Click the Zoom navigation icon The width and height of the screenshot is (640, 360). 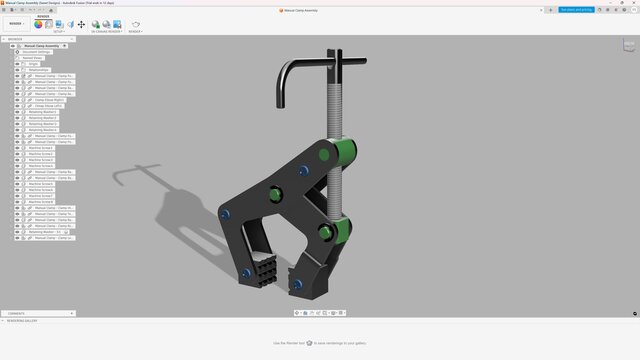(318, 313)
